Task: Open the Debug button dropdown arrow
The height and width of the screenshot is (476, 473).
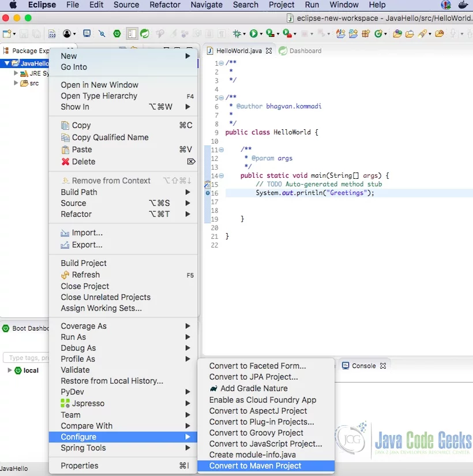Action: tap(244, 34)
